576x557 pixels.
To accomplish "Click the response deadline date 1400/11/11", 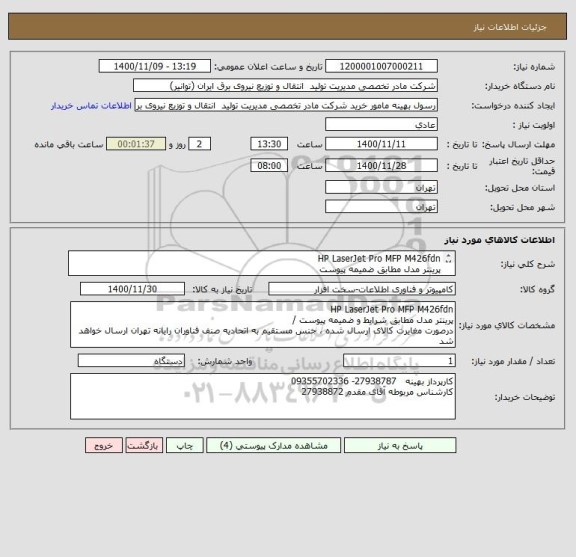I will coord(381,144).
